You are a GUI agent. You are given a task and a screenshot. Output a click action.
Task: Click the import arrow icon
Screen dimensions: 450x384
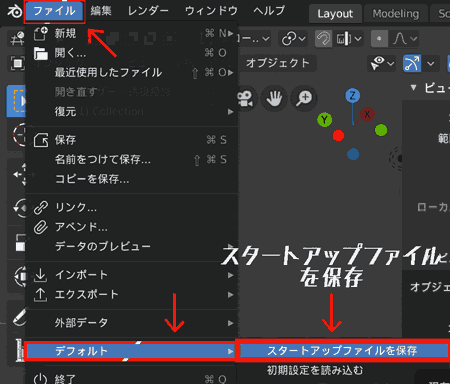click(40, 275)
